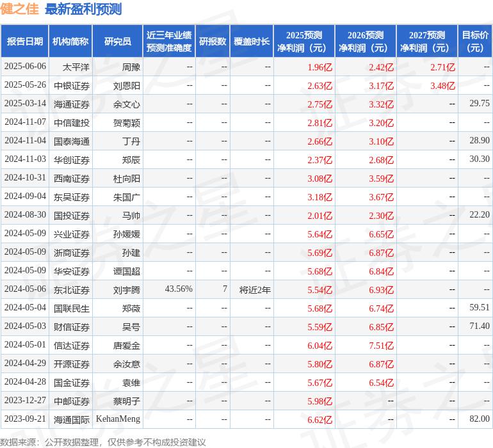Click target price 59.51
Image resolution: width=493 pixels, height=448 pixels.
pyautogui.click(x=480, y=307)
